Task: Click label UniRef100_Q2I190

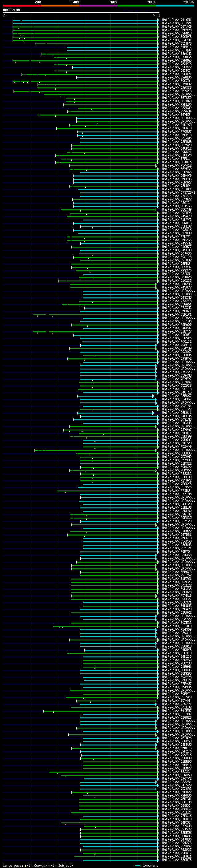Action: (176, 321)
